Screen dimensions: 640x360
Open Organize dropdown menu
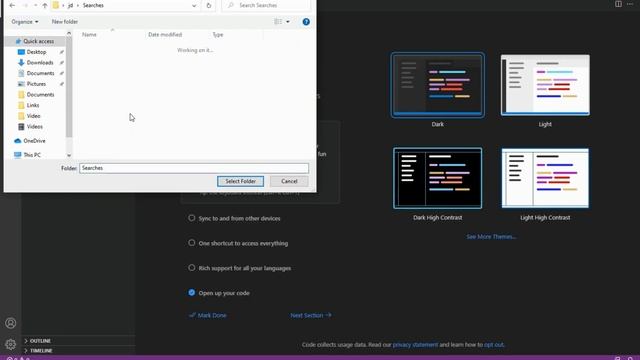pyautogui.click(x=25, y=22)
